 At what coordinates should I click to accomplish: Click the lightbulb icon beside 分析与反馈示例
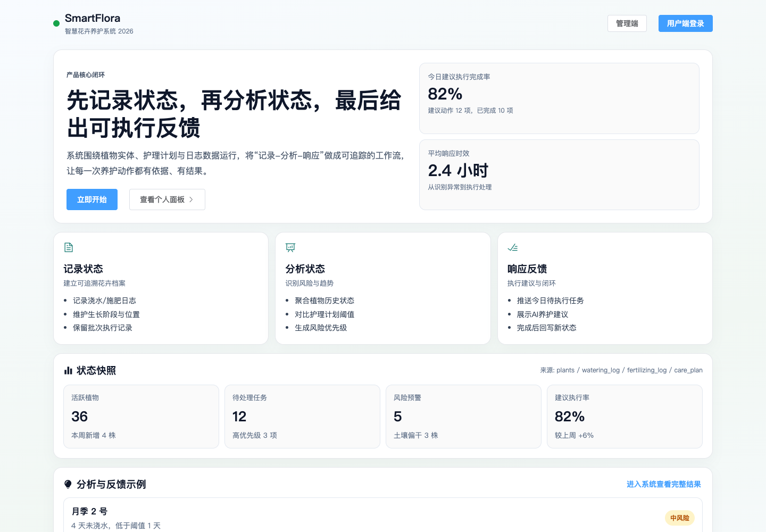coord(68,484)
